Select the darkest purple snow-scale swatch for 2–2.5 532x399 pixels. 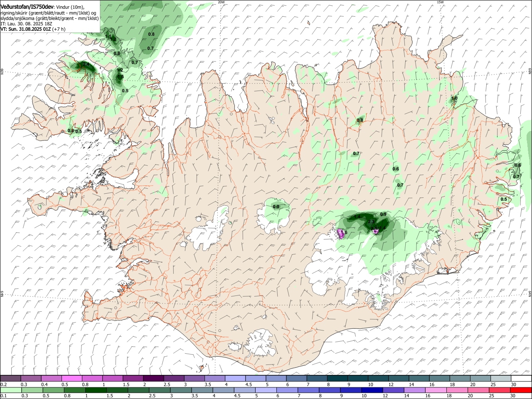[153, 378]
